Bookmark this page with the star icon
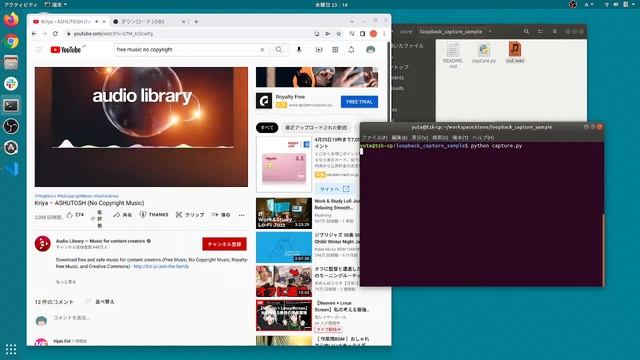 point(338,34)
